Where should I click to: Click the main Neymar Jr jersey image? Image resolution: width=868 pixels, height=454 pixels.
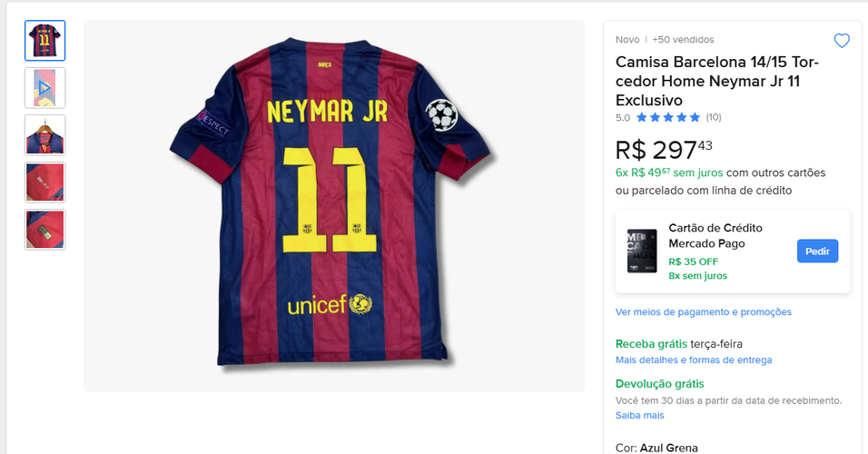334,206
